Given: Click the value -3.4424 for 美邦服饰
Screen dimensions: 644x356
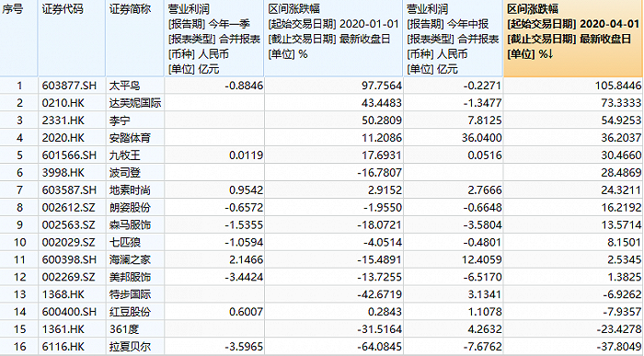Looking at the screenshot, I should pyautogui.click(x=244, y=277).
